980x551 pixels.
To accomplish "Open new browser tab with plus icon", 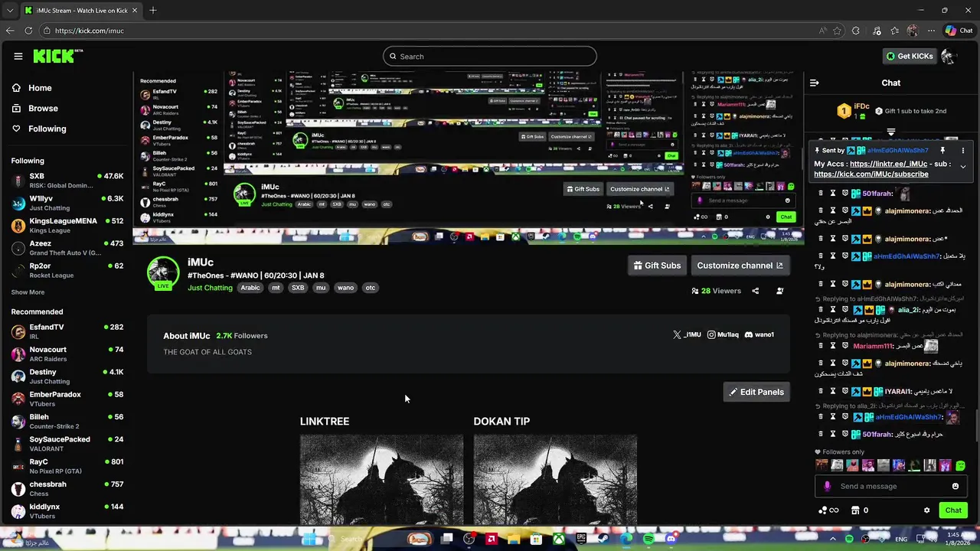I will (x=153, y=10).
